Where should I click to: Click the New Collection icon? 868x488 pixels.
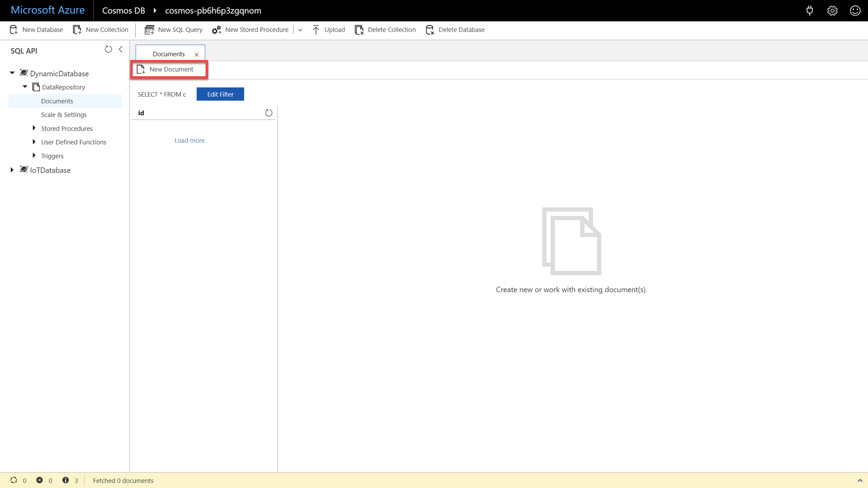pos(77,30)
